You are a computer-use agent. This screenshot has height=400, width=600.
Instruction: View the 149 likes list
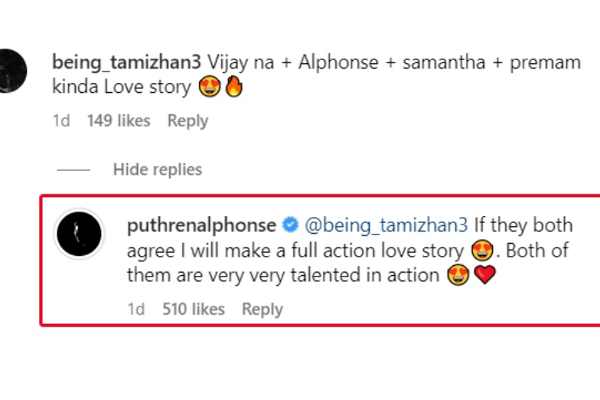pyautogui.click(x=118, y=121)
